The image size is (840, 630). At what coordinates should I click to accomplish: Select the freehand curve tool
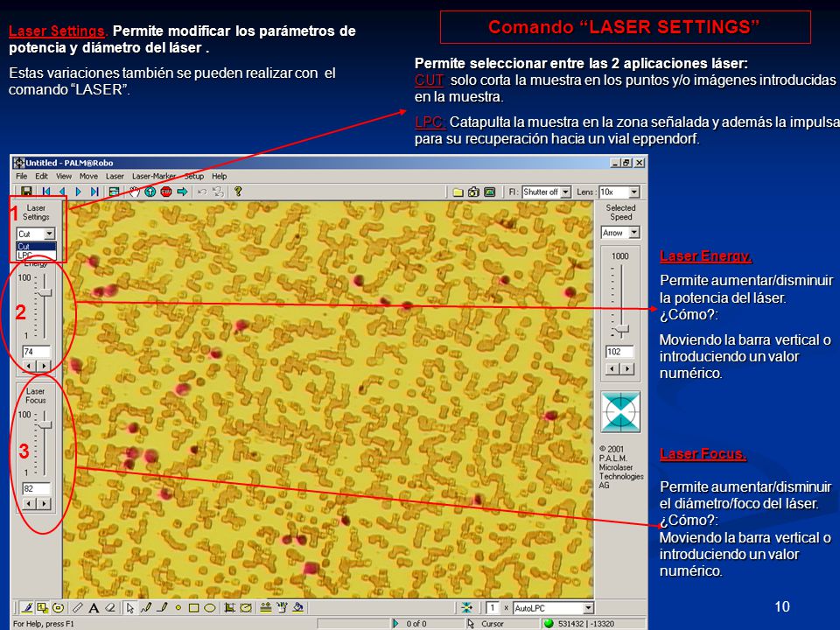point(146,607)
